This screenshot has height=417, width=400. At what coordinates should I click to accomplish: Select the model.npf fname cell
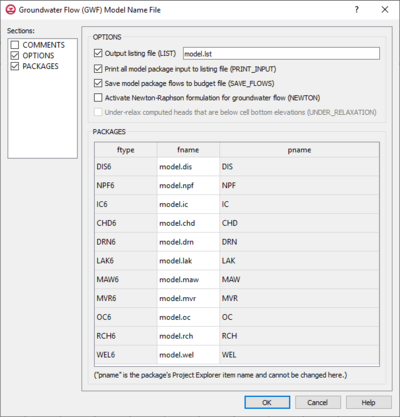coord(188,185)
